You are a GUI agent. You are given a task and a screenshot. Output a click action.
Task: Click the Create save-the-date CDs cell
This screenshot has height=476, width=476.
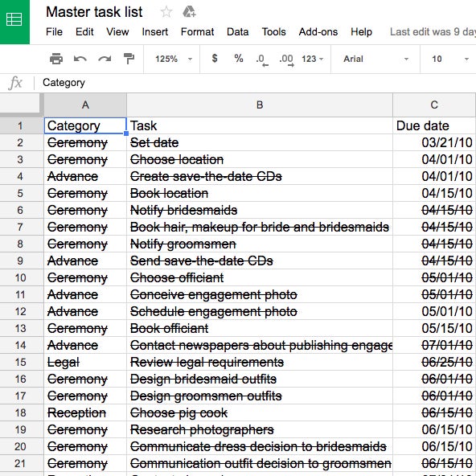click(x=260, y=176)
